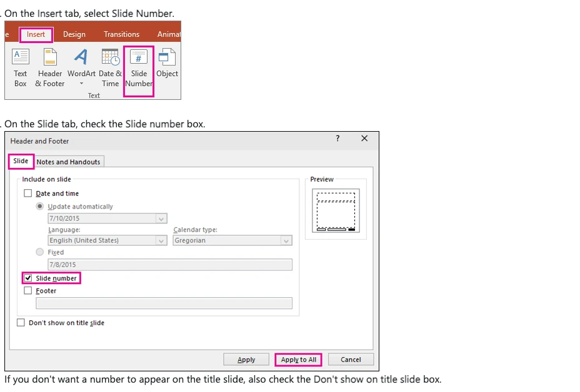580x392 pixels.
Task: Open the Design ribbon tab
Action: [74, 34]
